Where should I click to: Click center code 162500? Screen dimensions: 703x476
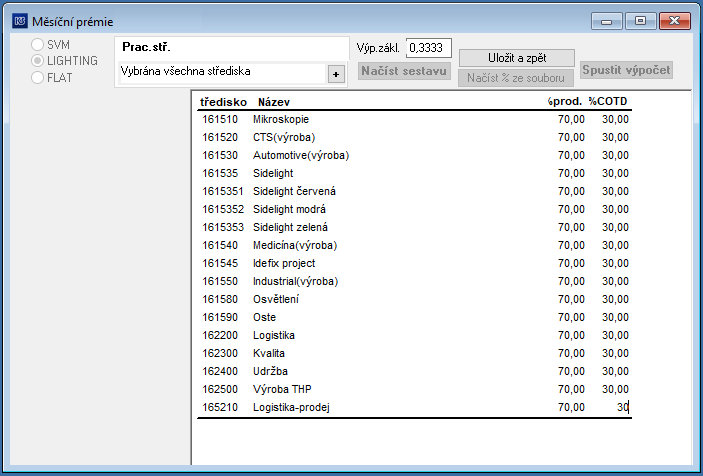pos(220,389)
